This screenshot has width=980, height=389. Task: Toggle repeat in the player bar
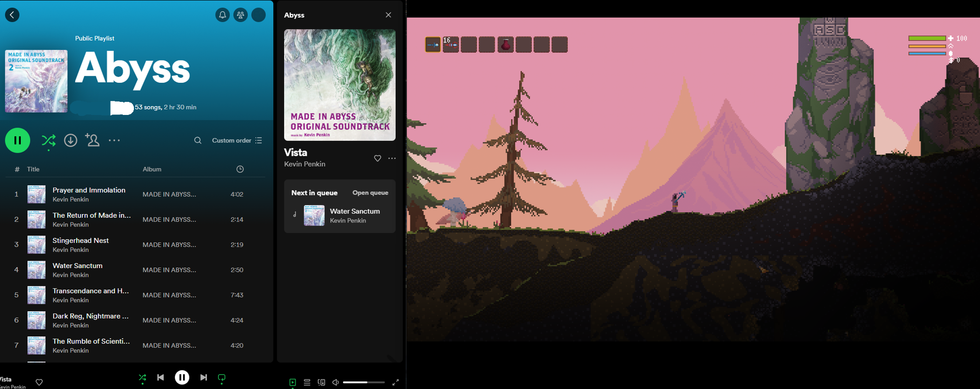click(222, 377)
